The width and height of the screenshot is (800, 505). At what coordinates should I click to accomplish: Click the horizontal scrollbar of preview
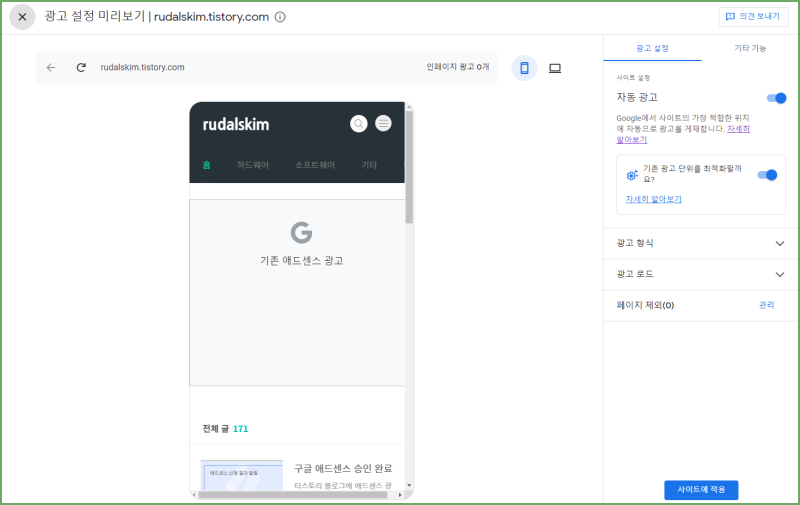click(x=293, y=495)
